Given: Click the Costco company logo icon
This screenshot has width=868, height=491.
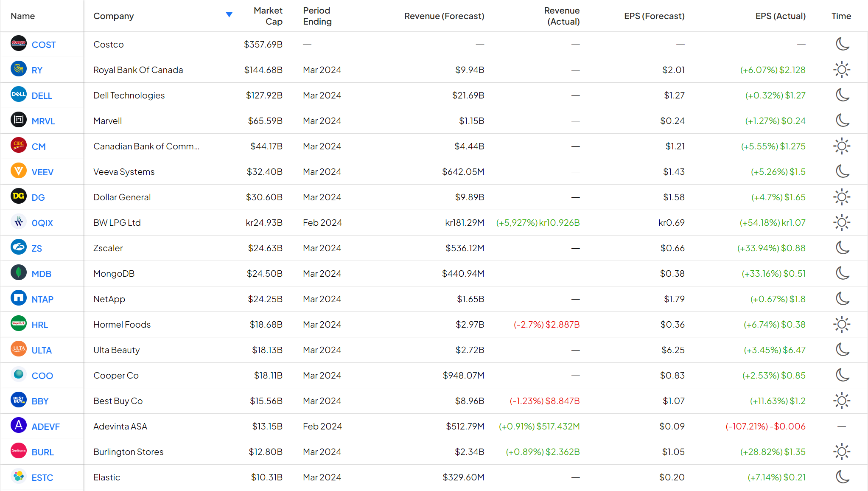Looking at the screenshot, I should [x=19, y=44].
